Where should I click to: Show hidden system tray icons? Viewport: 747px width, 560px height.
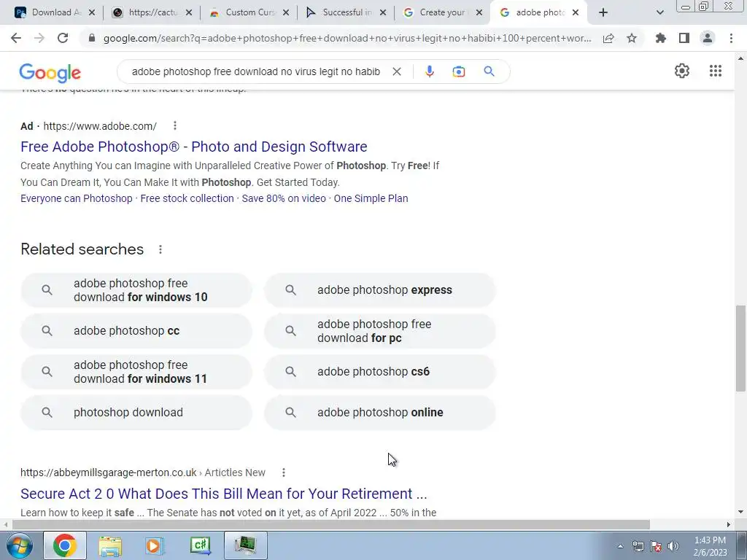click(x=620, y=546)
